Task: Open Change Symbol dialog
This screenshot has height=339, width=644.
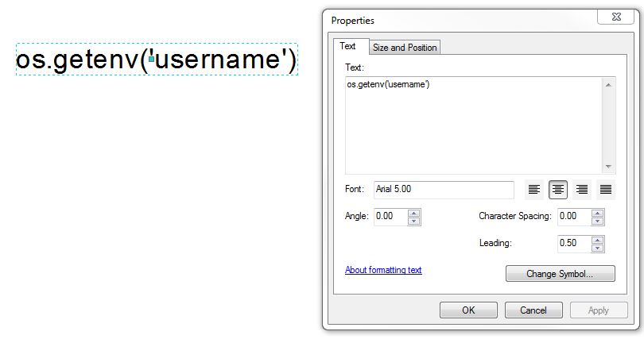Action: 560,274
